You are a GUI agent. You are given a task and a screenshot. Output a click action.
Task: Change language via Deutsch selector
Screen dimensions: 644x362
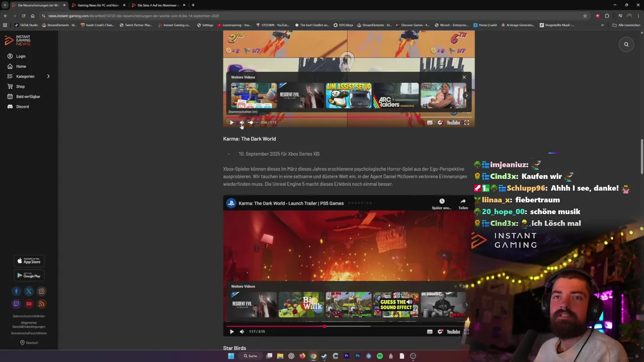pos(29,343)
